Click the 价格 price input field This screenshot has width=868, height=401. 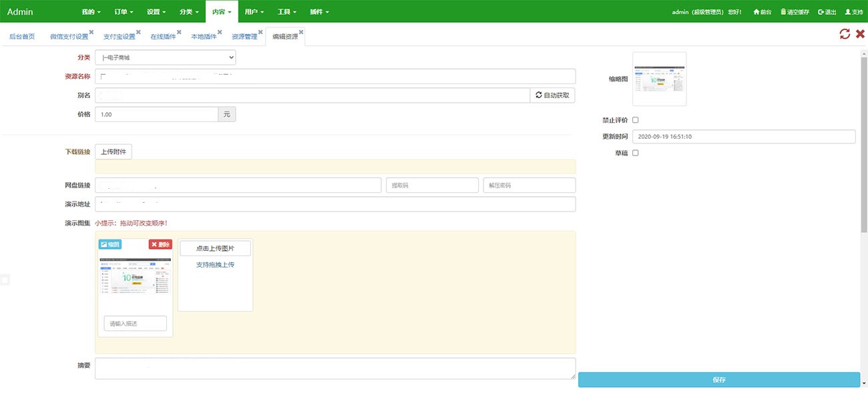(156, 114)
